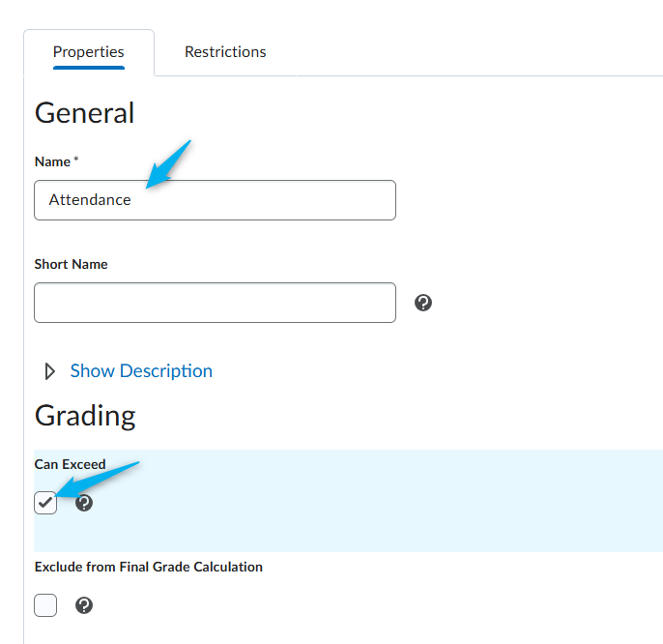Click the Exclude from Final Grade Calculation label

tap(149, 567)
